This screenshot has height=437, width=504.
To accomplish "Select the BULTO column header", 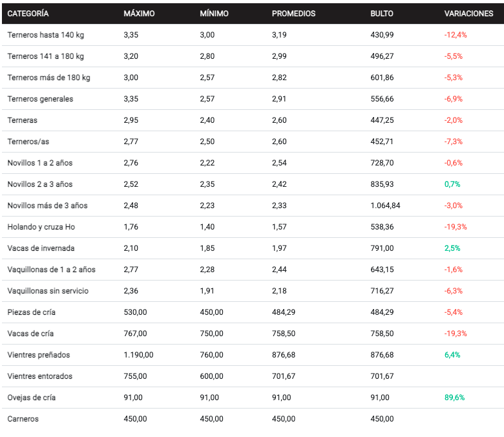I will click(x=382, y=14).
